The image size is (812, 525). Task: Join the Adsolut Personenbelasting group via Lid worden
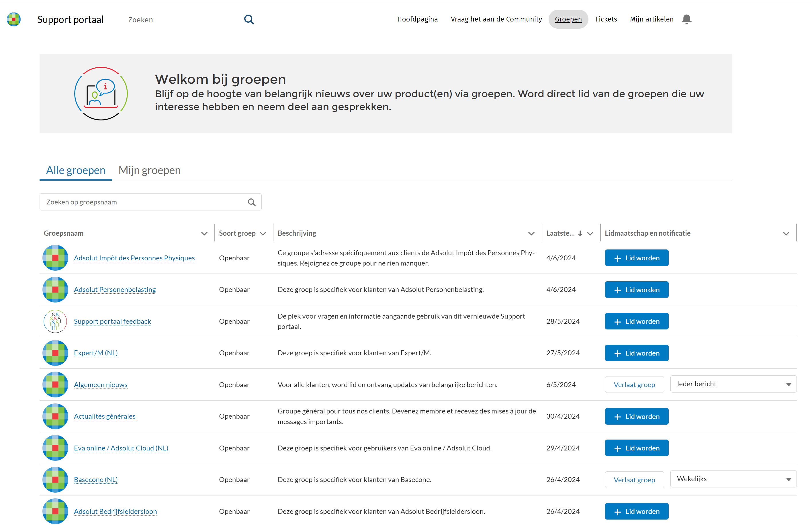coord(636,290)
